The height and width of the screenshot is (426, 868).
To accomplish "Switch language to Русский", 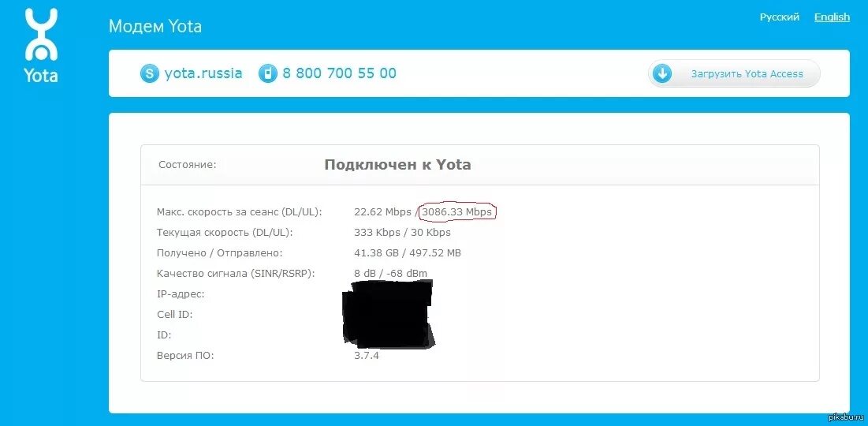I will pos(780,17).
